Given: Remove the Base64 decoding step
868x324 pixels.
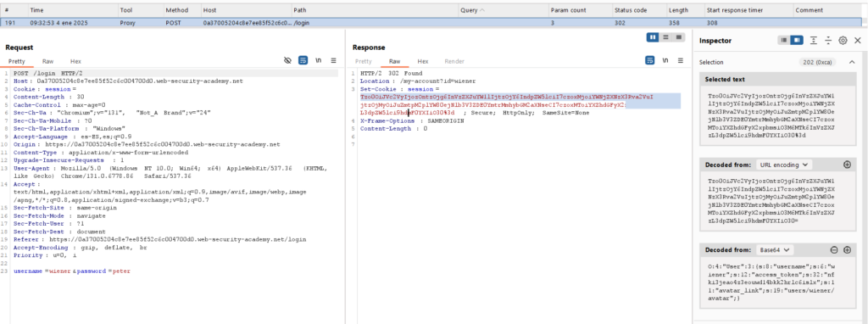Looking at the screenshot, I should click(835, 249).
